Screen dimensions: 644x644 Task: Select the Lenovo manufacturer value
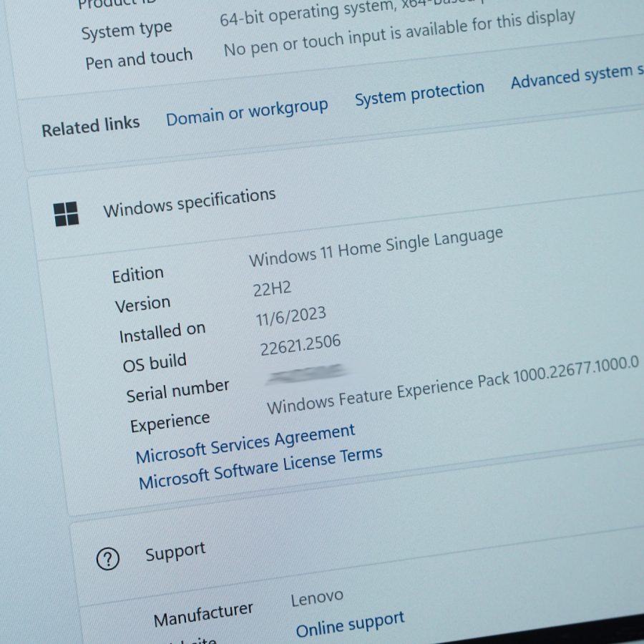[x=317, y=598]
